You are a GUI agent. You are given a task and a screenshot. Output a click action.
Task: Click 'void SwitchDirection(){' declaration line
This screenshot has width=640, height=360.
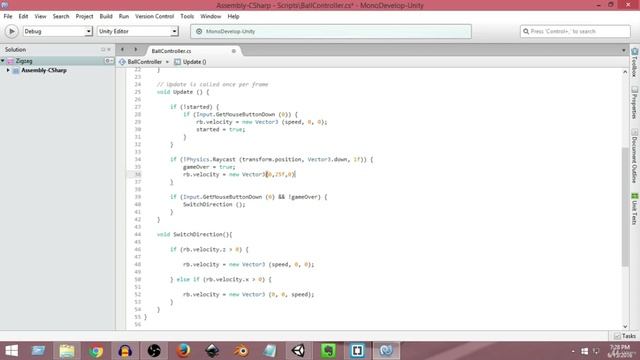[195, 234]
